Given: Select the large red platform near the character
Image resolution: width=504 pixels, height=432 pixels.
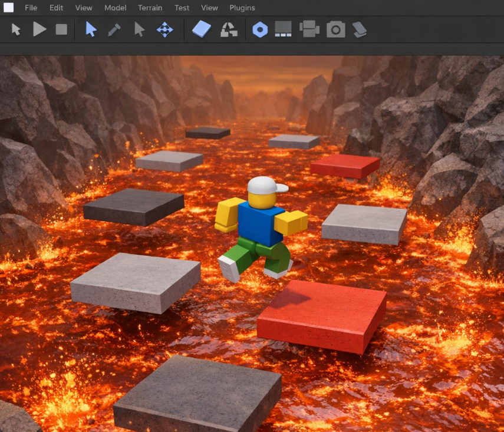Looking at the screenshot, I should pyautogui.click(x=321, y=316).
